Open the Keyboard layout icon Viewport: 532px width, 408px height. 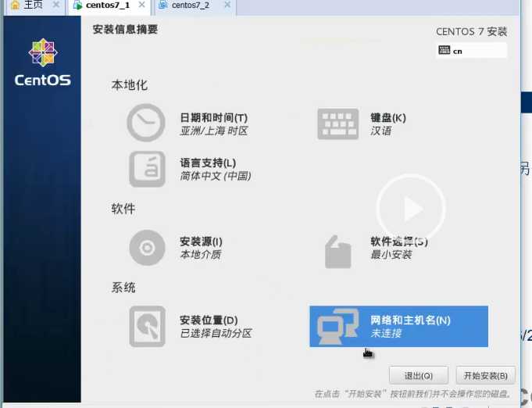click(338, 124)
